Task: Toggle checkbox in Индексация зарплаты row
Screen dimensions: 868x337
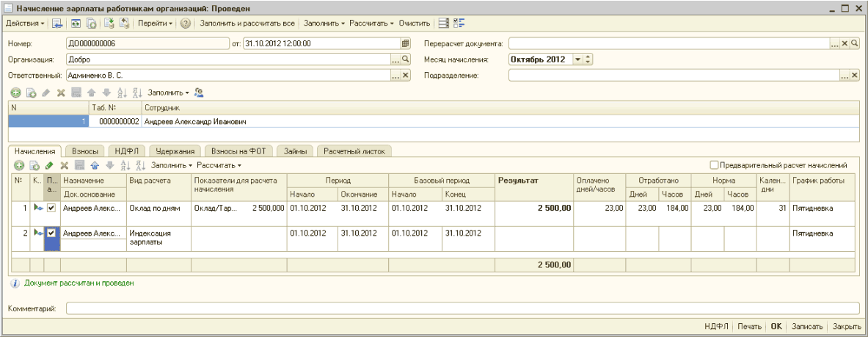Action: [51, 233]
